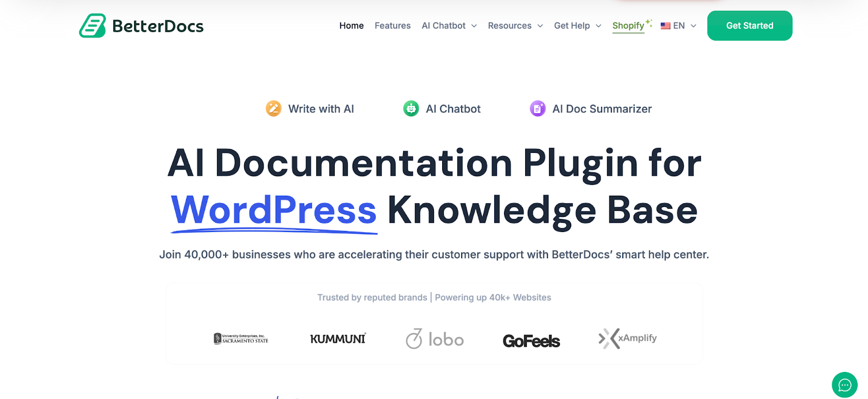Click the GoFeels brand logo
868x399 pixels.
[x=531, y=341]
